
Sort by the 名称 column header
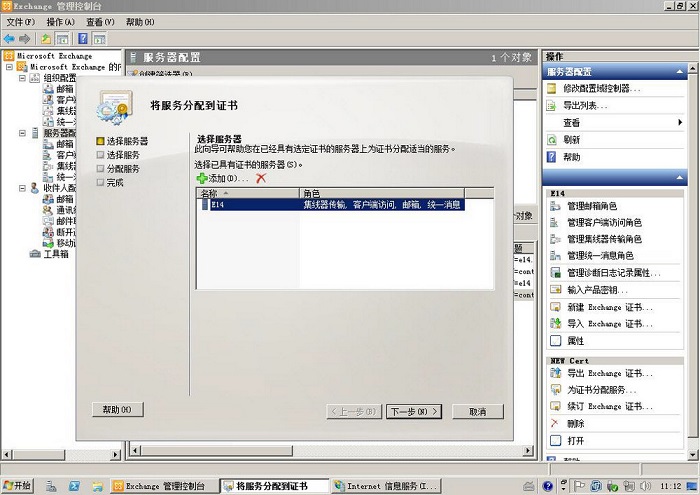[248, 193]
